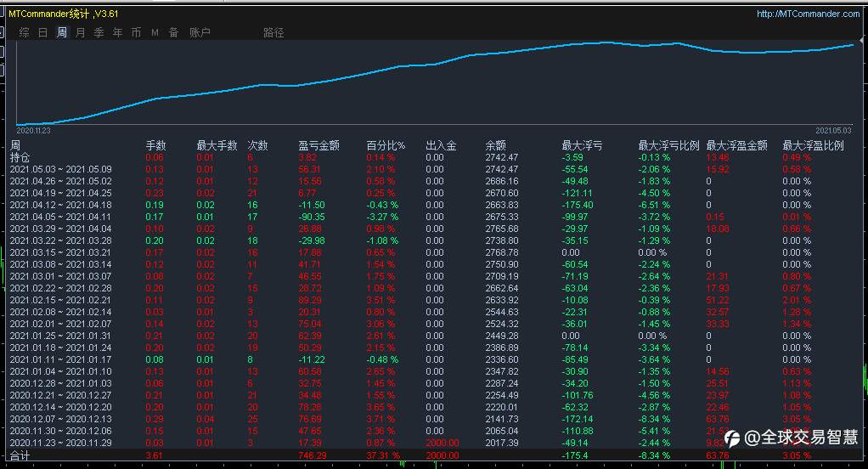
Task: Select week row 2020.12.07 ~ 2020.12.13
Action: (61, 419)
